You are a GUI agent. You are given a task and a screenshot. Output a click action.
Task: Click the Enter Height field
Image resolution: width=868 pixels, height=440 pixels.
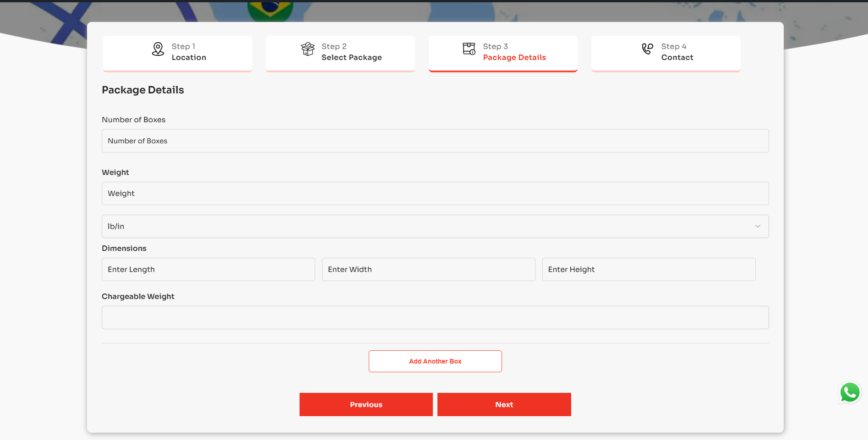[649, 269]
